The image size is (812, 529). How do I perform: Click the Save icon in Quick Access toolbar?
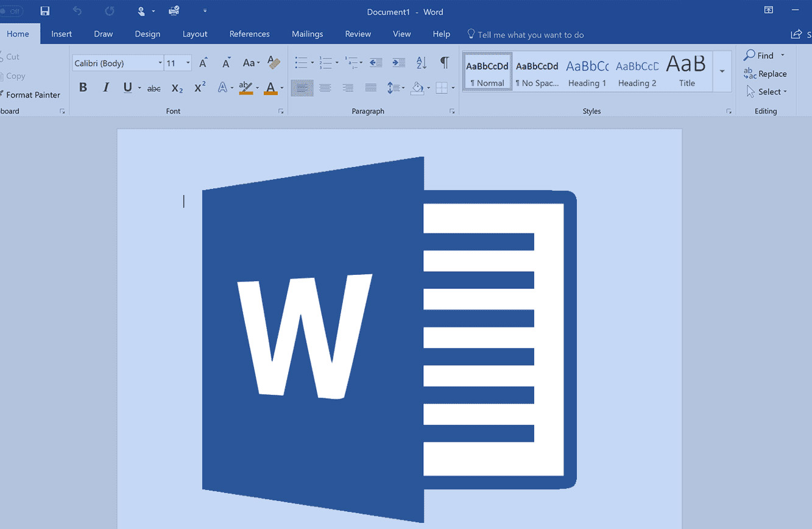coord(44,10)
